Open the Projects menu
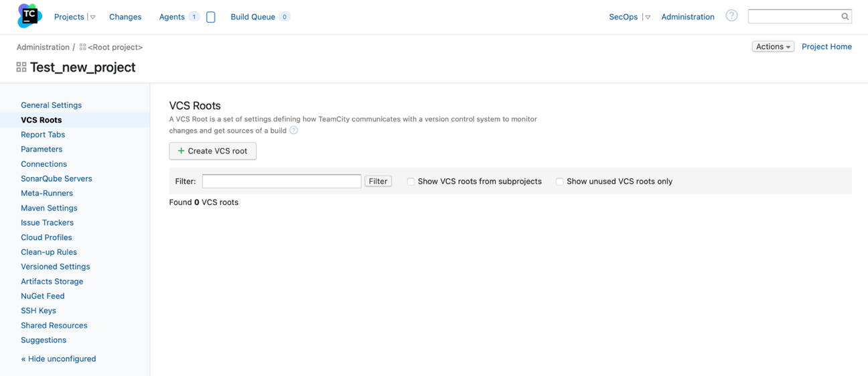Viewport: 868px width, 376px height. tap(69, 17)
